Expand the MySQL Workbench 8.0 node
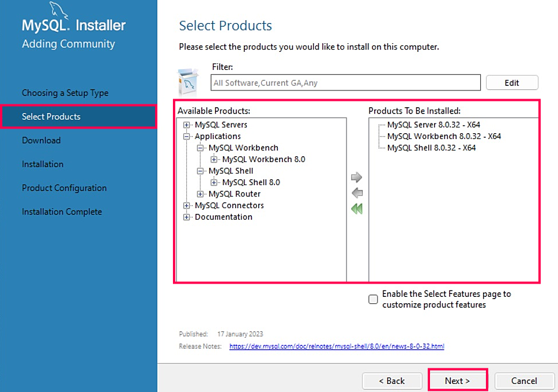Screen dimensions: 558x392 pos(214,160)
